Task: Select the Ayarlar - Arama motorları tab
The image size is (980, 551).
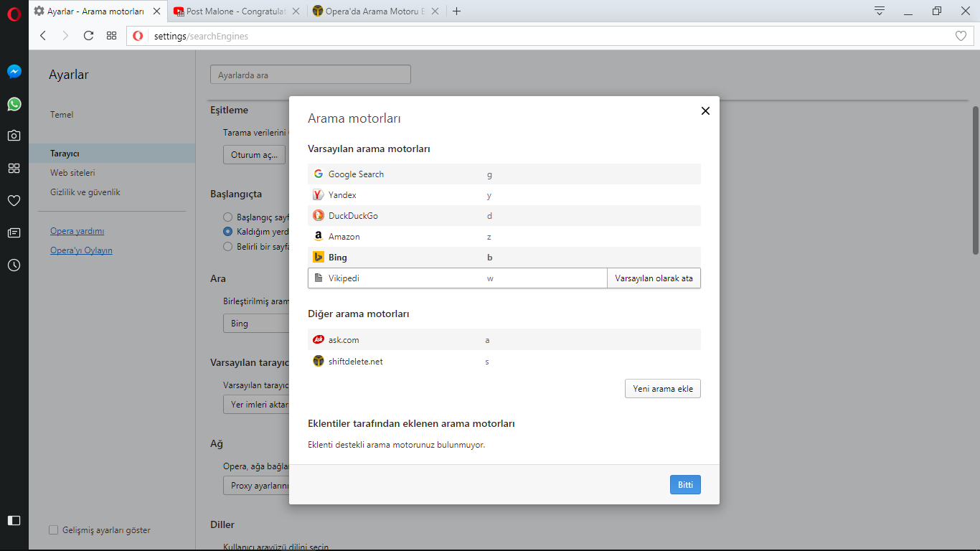Action: [x=97, y=11]
